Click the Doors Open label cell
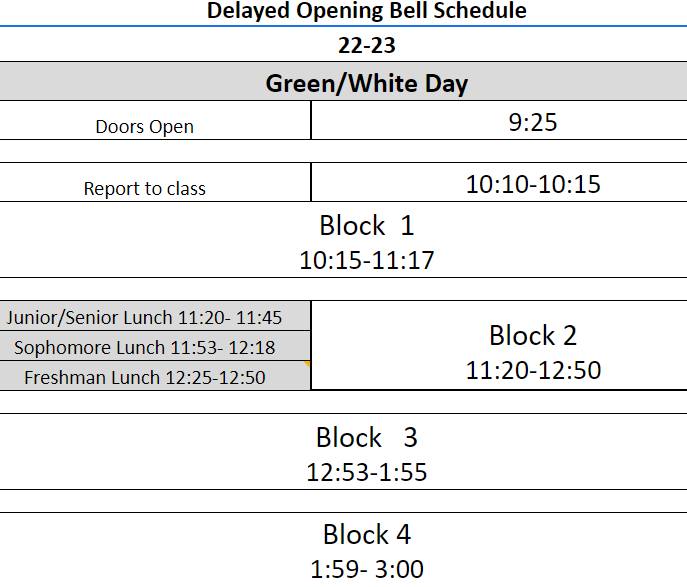The height and width of the screenshot is (587, 687). pos(155,120)
